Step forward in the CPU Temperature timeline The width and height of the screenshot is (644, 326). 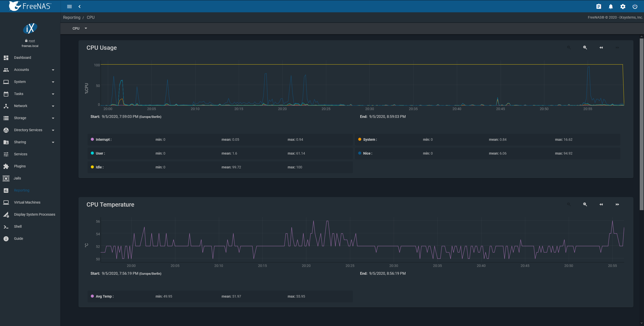point(617,204)
